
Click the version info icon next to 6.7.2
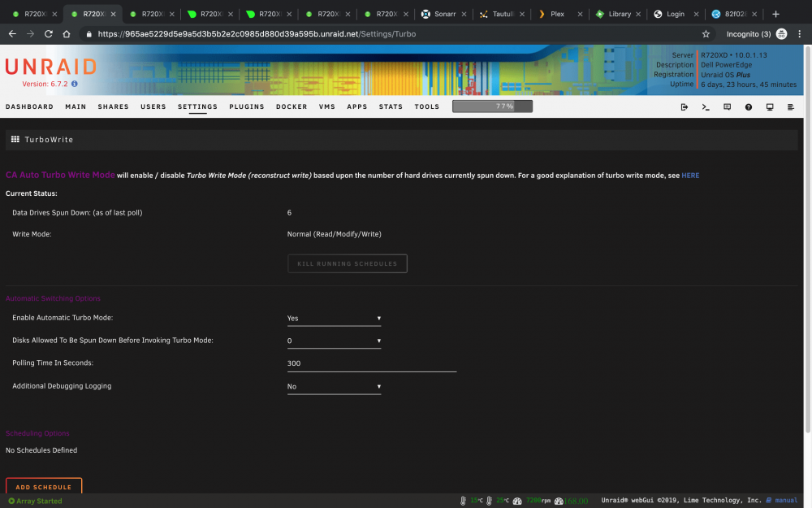(x=75, y=84)
